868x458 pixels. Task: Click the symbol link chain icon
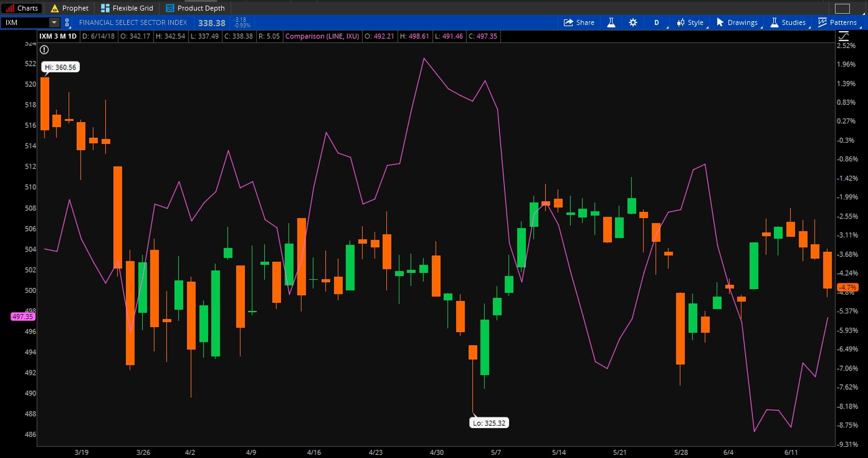[x=68, y=22]
